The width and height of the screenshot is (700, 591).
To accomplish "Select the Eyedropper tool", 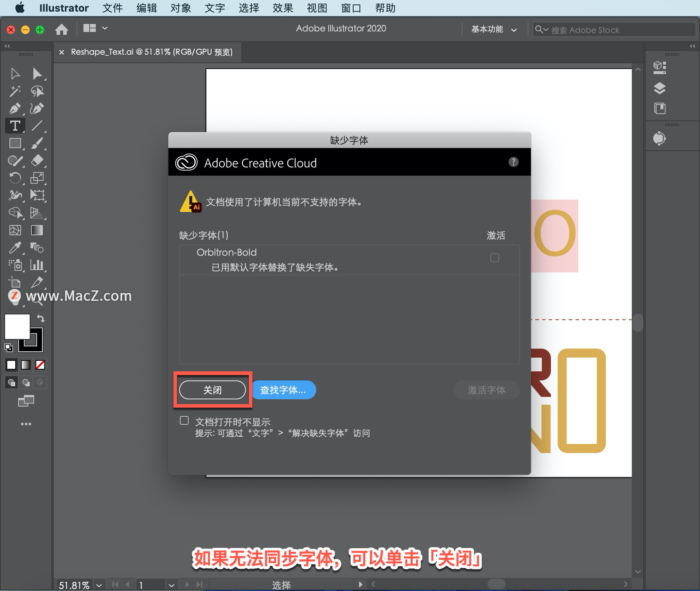I will pyautogui.click(x=15, y=248).
